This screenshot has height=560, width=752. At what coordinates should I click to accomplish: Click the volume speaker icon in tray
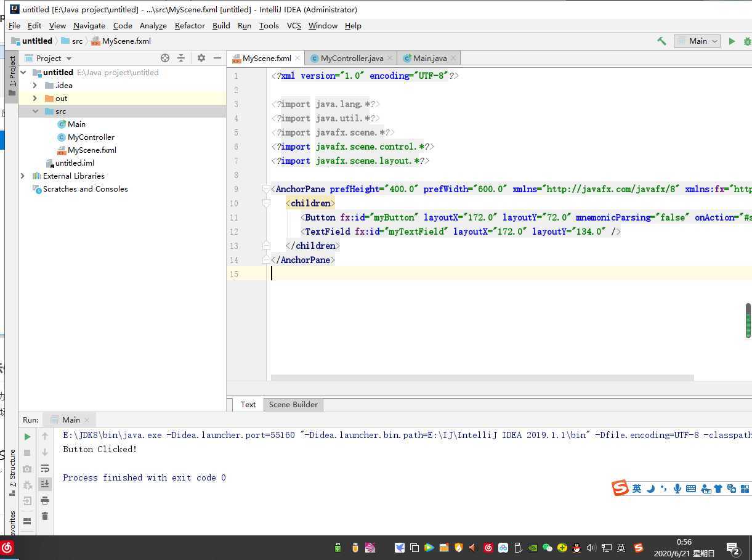(x=591, y=548)
